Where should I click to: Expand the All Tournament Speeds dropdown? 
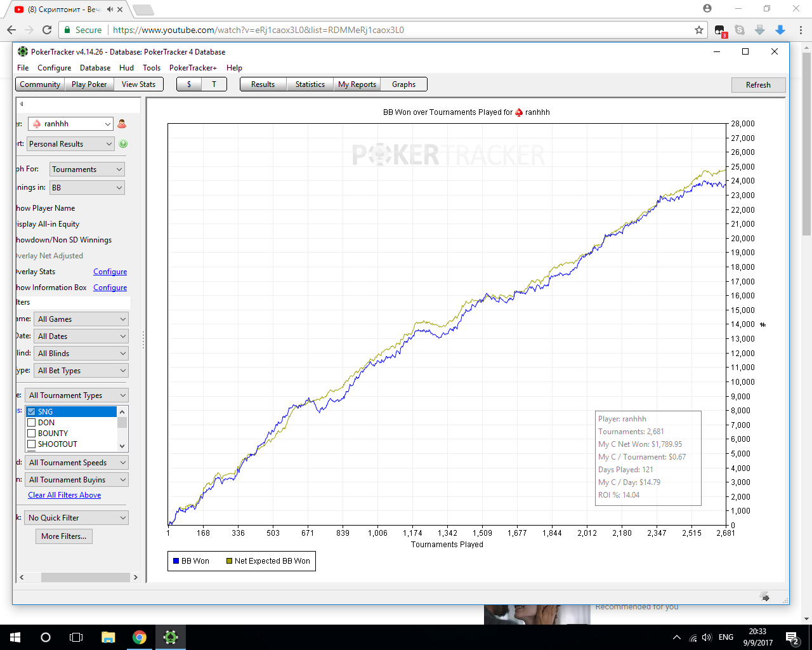pyautogui.click(x=77, y=463)
